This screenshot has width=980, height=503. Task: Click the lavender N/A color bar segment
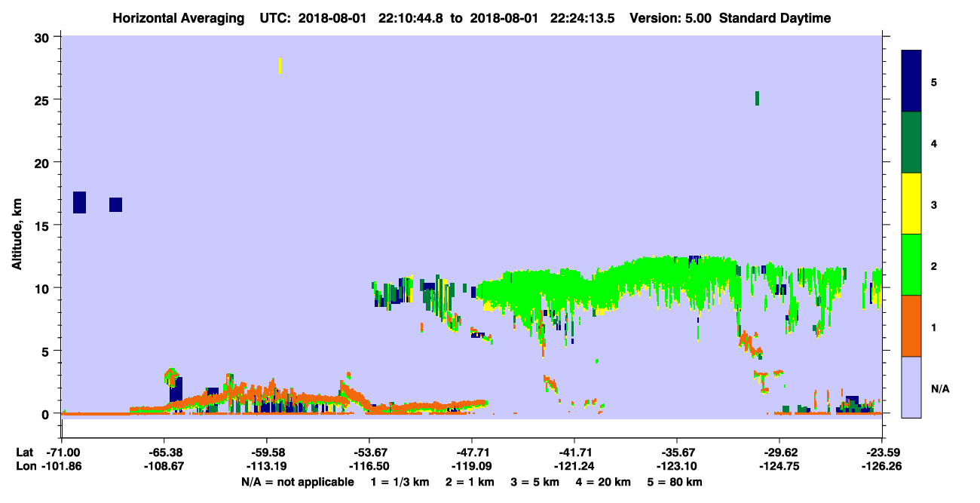tap(911, 386)
